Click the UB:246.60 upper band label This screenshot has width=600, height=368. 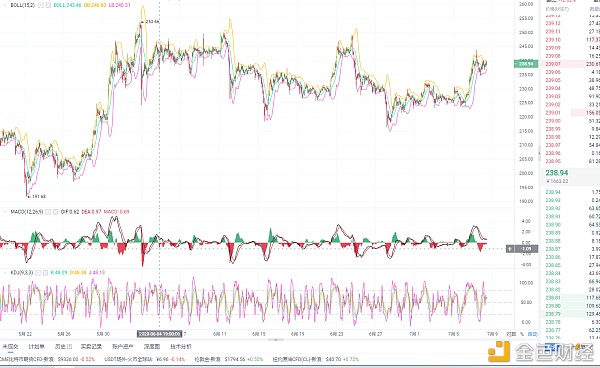pyautogui.click(x=95, y=5)
